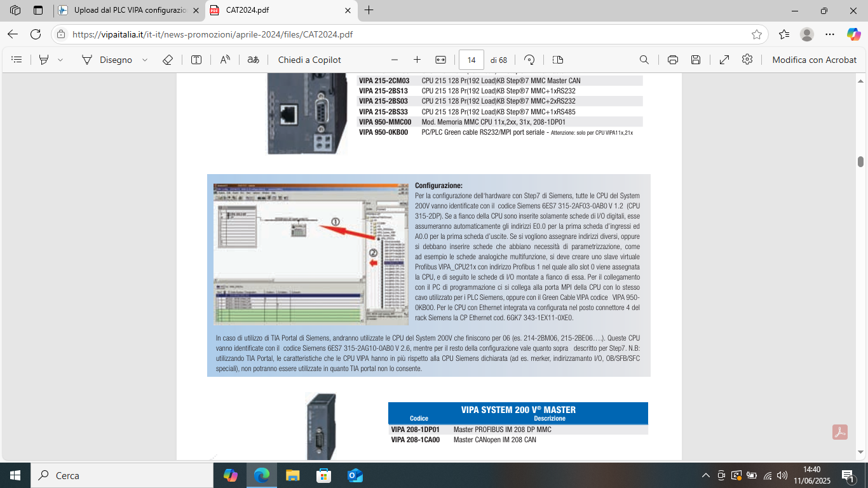
Task: Expand the Disegno pen options dropdown
Action: click(145, 60)
